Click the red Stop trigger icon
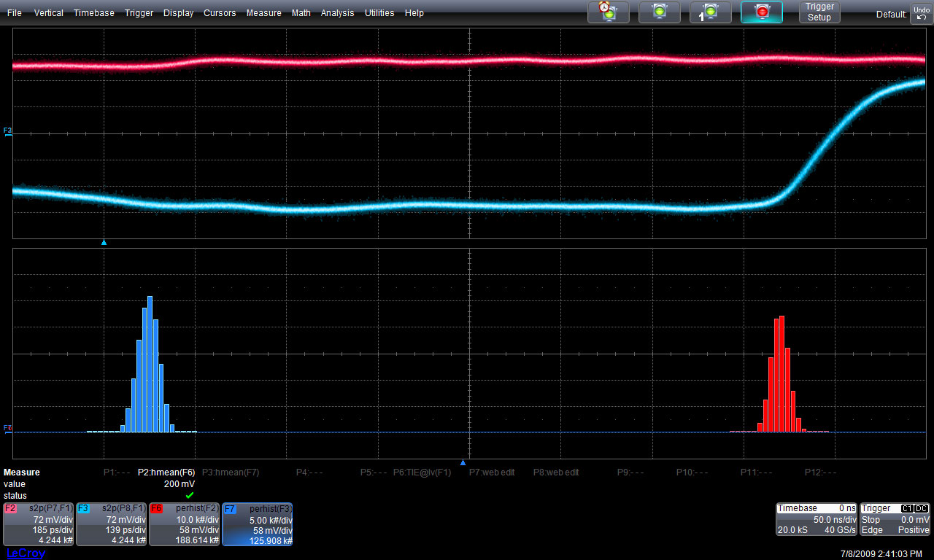This screenshot has height=560, width=934. pyautogui.click(x=762, y=12)
